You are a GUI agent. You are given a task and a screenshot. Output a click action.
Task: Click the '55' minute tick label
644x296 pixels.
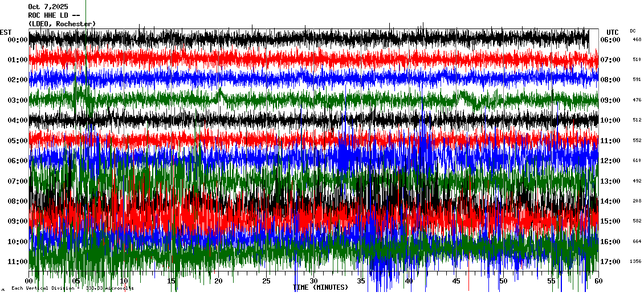(x=551, y=281)
